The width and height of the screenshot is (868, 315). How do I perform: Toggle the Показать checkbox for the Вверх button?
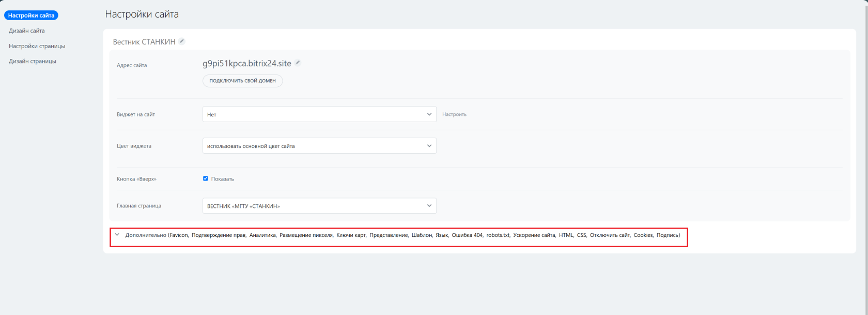tap(206, 178)
